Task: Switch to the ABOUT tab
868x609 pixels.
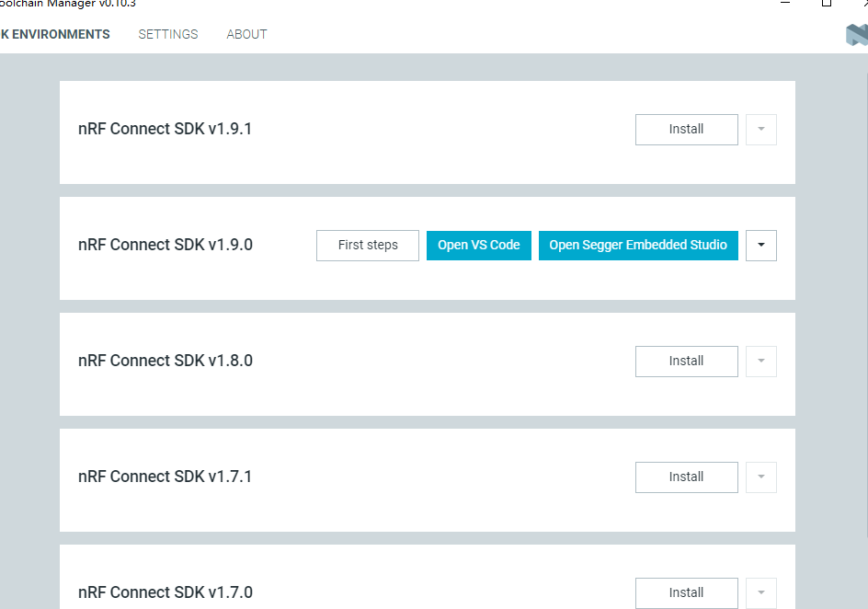Action: [246, 34]
